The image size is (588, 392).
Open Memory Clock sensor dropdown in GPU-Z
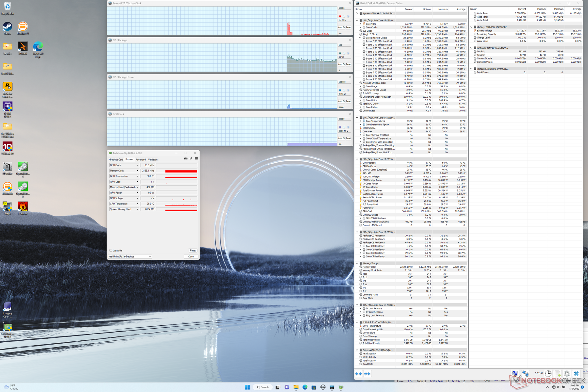(x=138, y=171)
